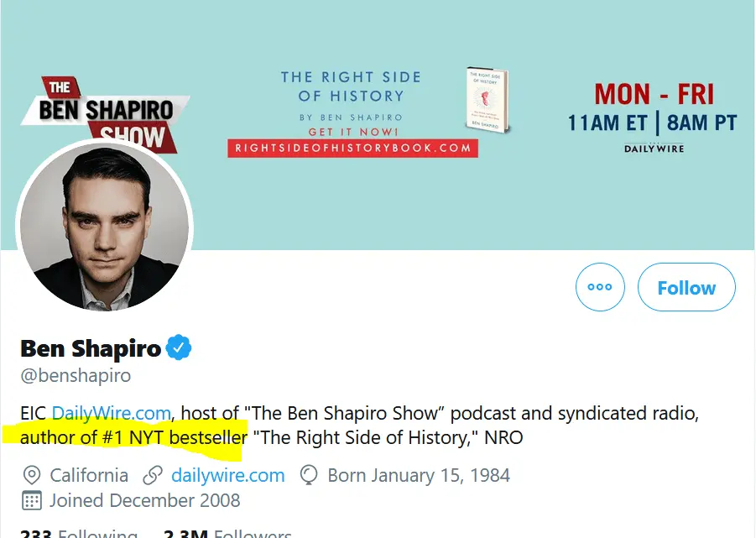Click the chain link icon
The width and height of the screenshot is (756, 538).
(152, 476)
